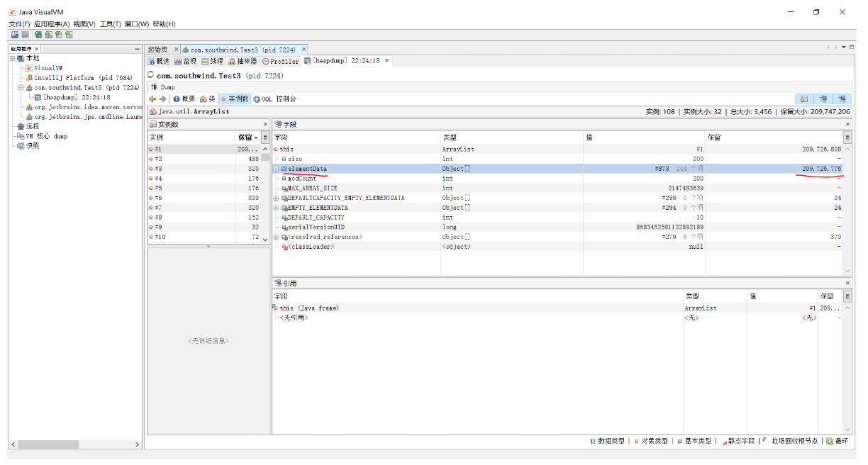
Task: Toggle second view-layout button at top right
Action: point(823,99)
